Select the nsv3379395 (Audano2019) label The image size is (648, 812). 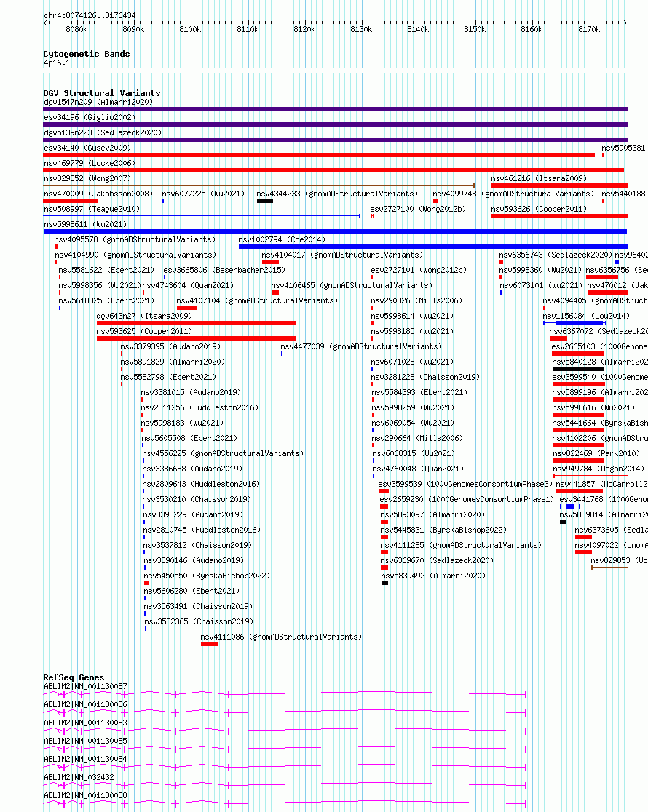coord(170,346)
